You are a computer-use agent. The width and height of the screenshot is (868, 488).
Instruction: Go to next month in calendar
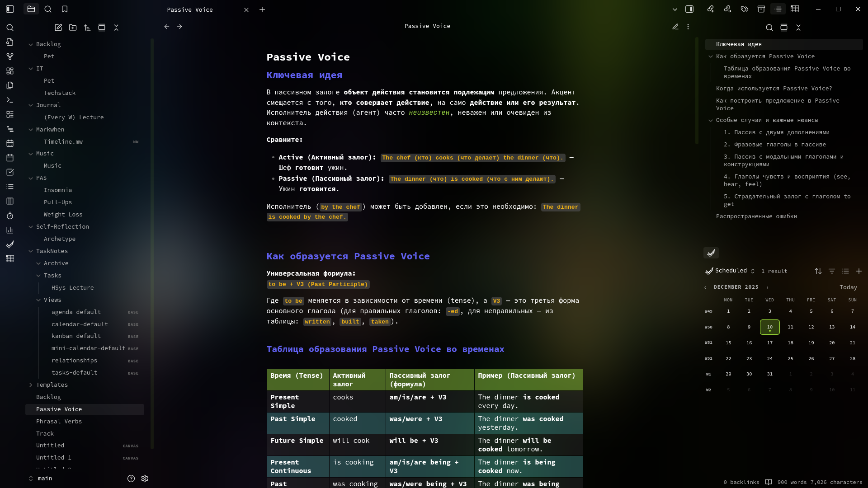pyautogui.click(x=767, y=287)
